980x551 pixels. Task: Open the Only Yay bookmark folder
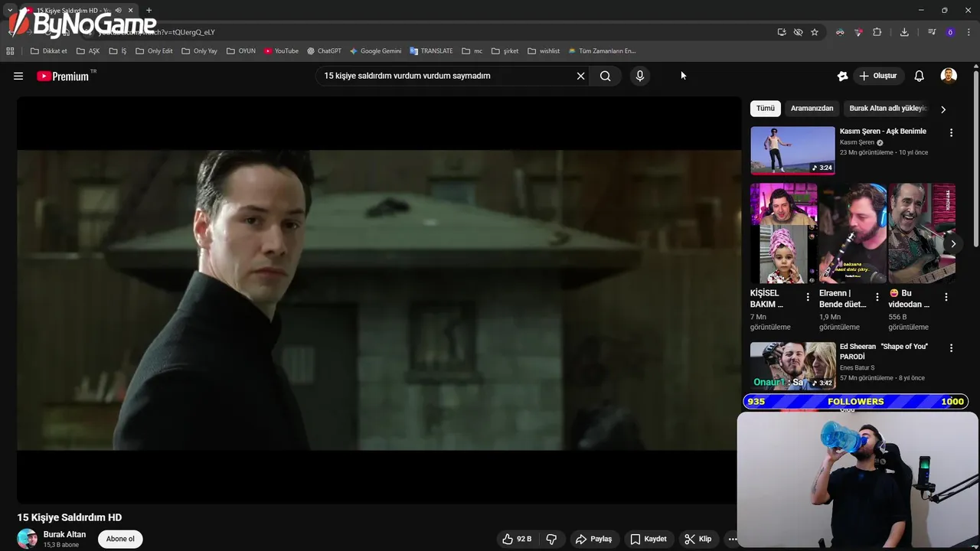(x=199, y=51)
